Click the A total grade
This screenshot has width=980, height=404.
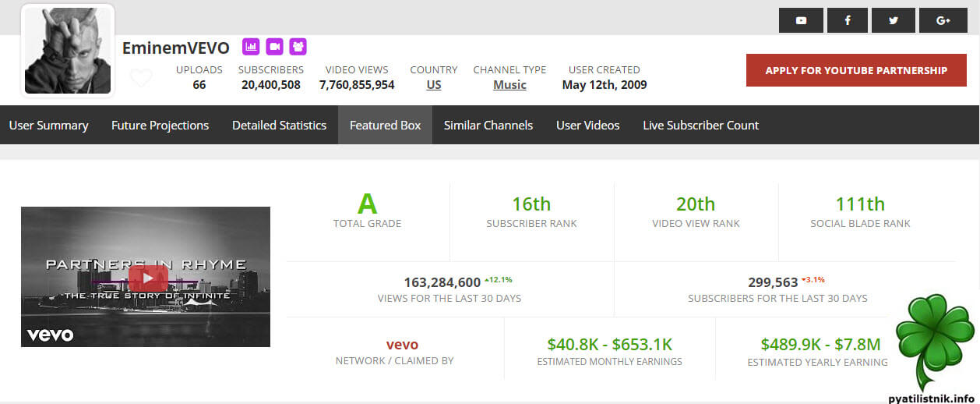[x=367, y=204]
